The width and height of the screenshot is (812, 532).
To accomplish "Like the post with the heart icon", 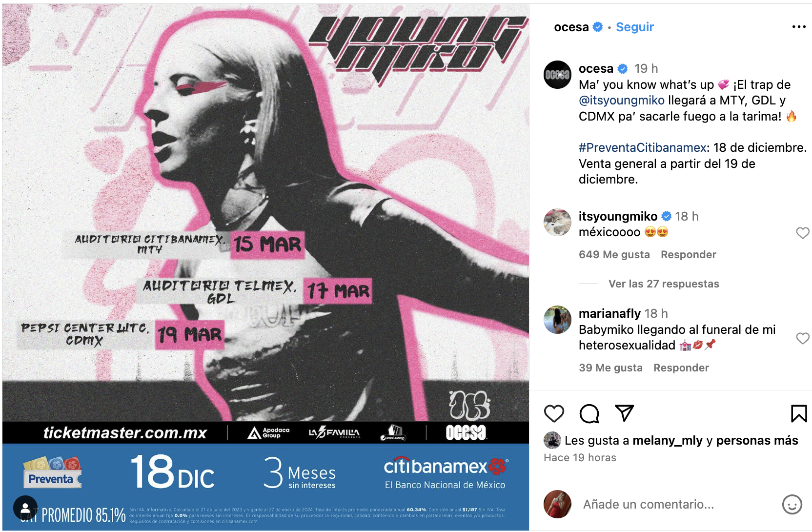I will (x=554, y=414).
